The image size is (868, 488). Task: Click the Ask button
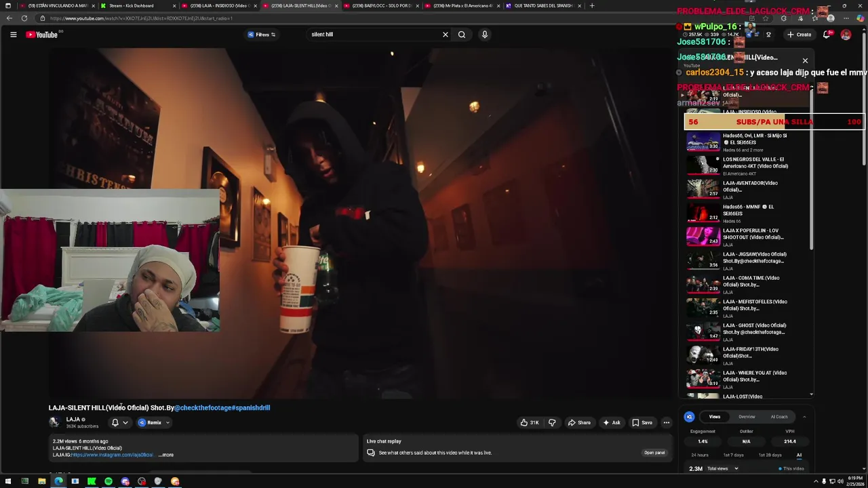coord(612,423)
